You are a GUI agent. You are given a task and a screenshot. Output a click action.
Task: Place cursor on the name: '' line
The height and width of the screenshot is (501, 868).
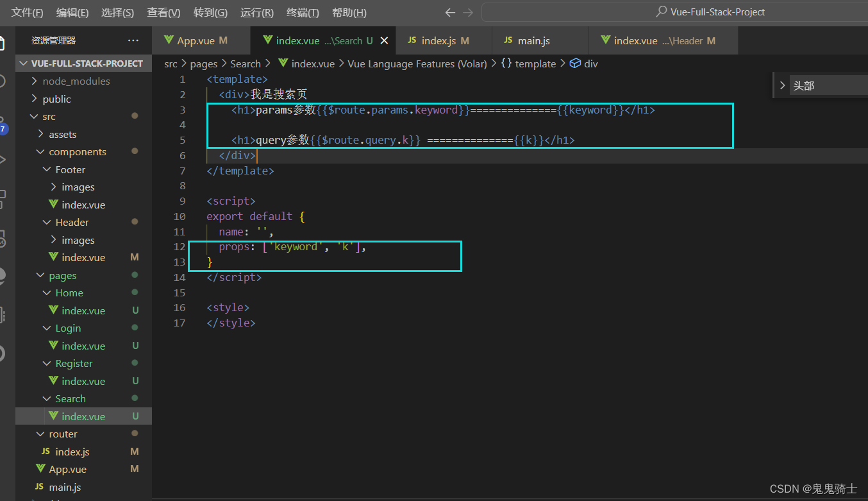point(246,232)
